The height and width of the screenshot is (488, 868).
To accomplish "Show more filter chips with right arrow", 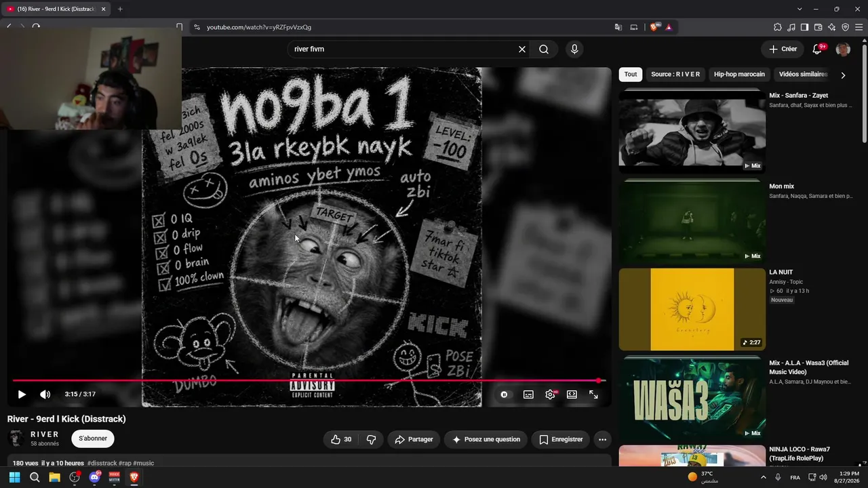I will click(x=843, y=75).
